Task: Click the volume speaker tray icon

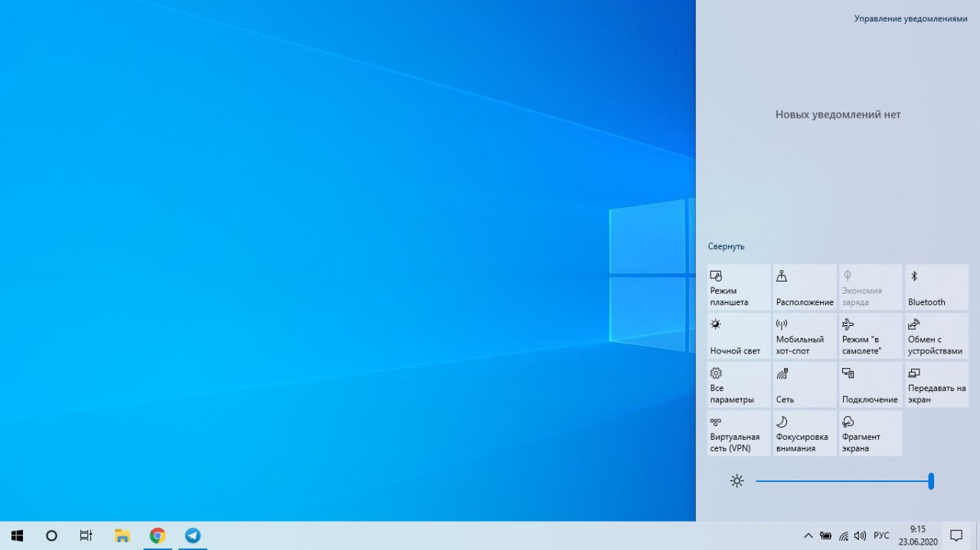Action: (x=860, y=535)
